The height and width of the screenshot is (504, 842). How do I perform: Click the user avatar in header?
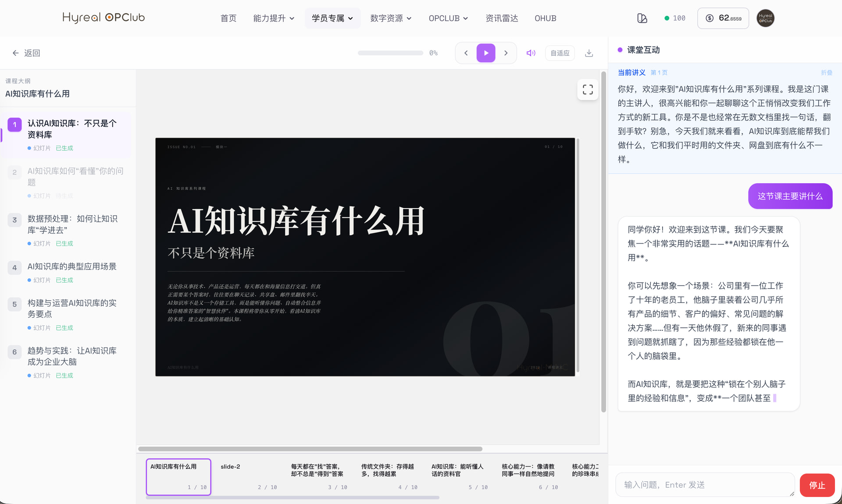[765, 18]
